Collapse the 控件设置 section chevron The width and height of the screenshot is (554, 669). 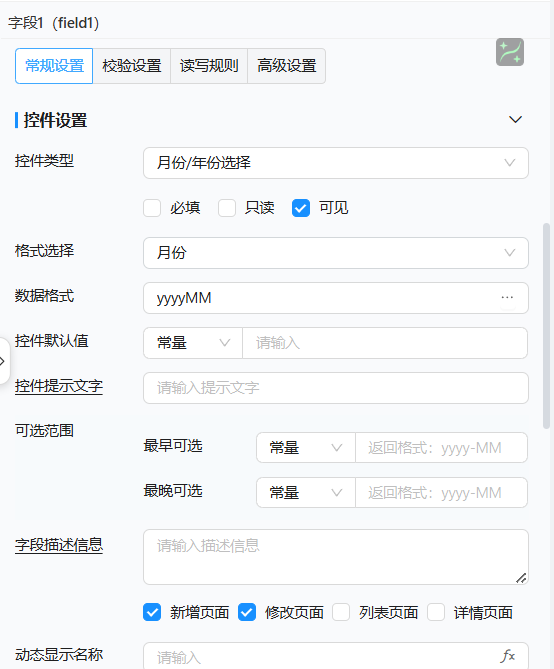pos(516,119)
